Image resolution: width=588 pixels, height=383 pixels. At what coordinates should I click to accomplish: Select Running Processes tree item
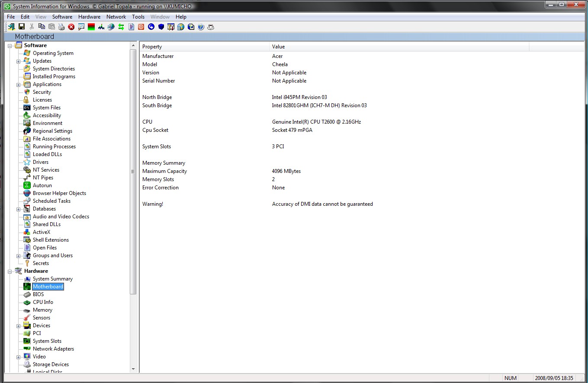coord(54,147)
